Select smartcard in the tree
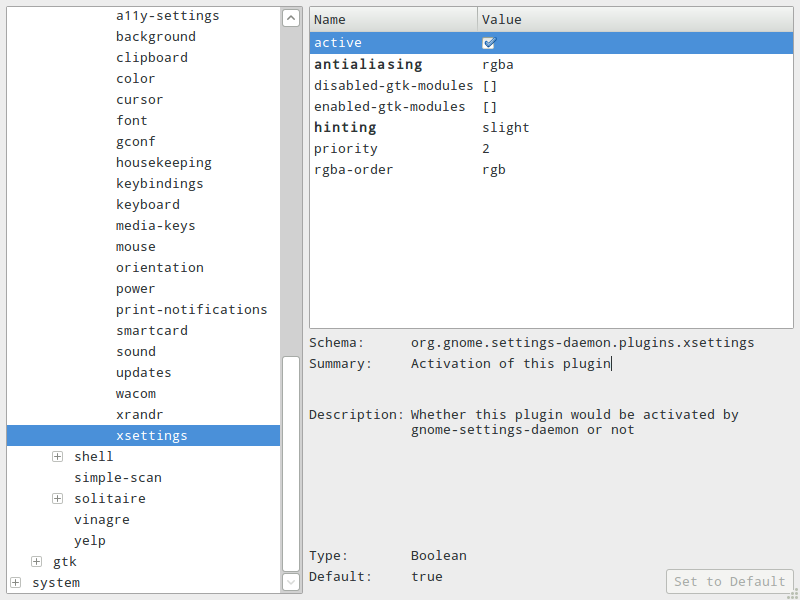Viewport: 800px width, 600px height. pyautogui.click(x=152, y=331)
